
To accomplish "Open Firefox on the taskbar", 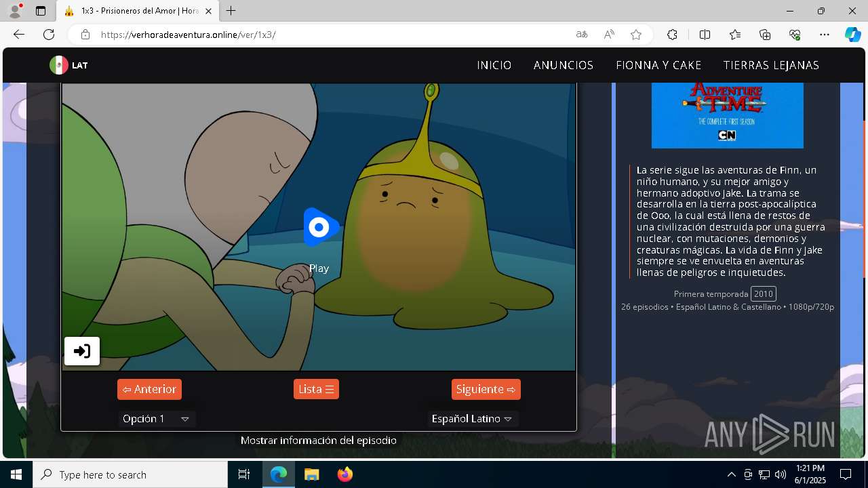I will [x=345, y=474].
